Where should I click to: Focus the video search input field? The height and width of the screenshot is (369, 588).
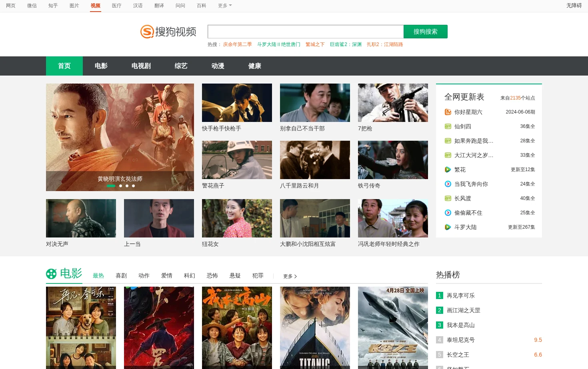pos(306,32)
